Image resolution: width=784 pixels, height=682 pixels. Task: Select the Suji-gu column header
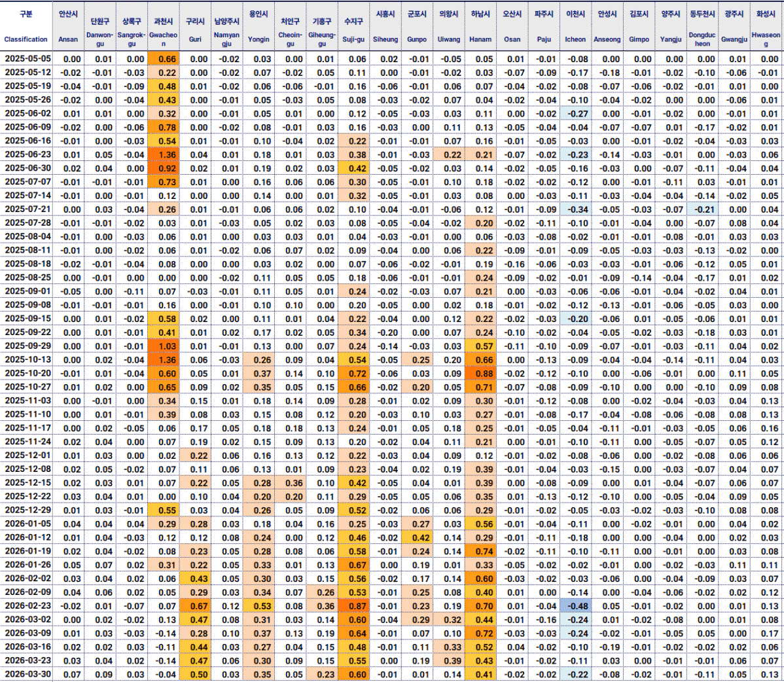353,26
